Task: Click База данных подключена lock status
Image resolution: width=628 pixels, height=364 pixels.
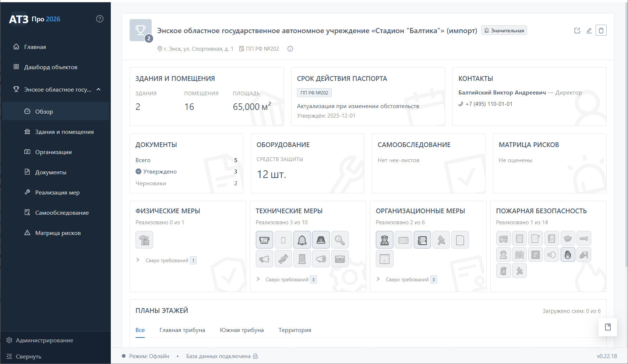Action: [222, 356]
